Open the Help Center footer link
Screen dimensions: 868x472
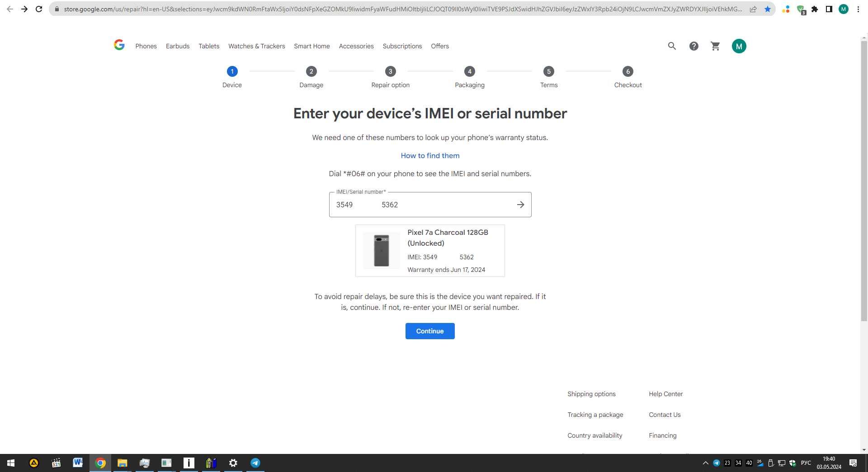click(x=665, y=394)
